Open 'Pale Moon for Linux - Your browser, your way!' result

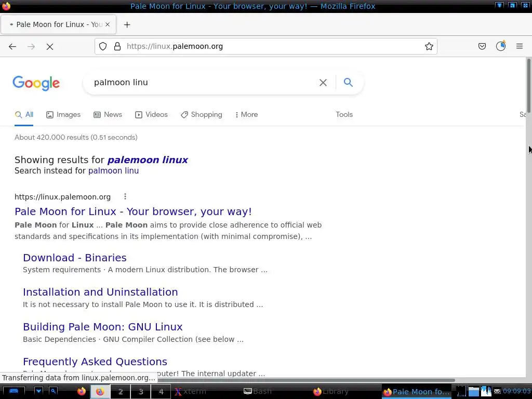[x=133, y=211]
